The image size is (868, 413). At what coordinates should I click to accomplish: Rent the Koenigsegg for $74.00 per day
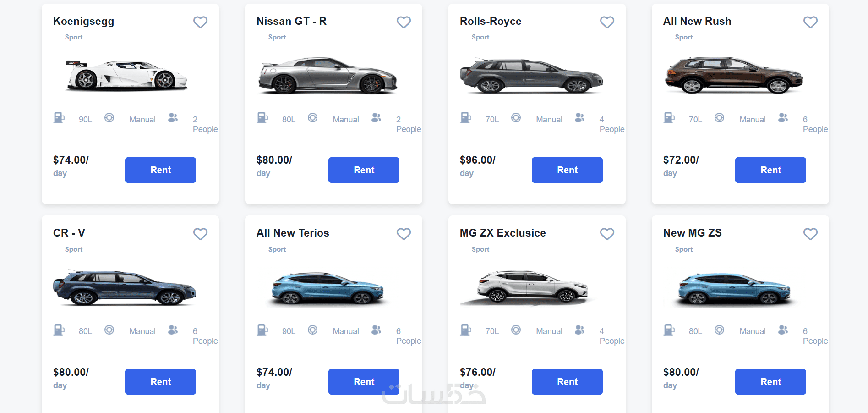(160, 170)
